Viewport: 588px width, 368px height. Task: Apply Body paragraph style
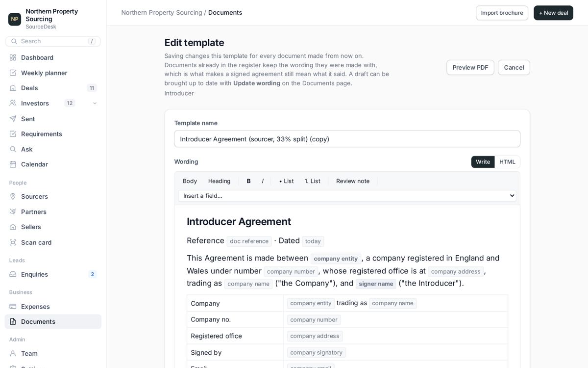pyautogui.click(x=190, y=181)
